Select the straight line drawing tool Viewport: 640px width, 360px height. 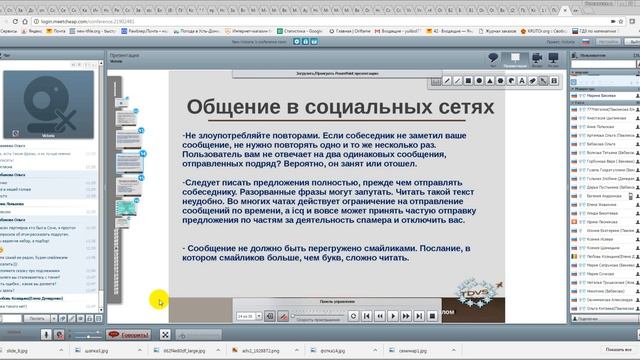(x=458, y=81)
